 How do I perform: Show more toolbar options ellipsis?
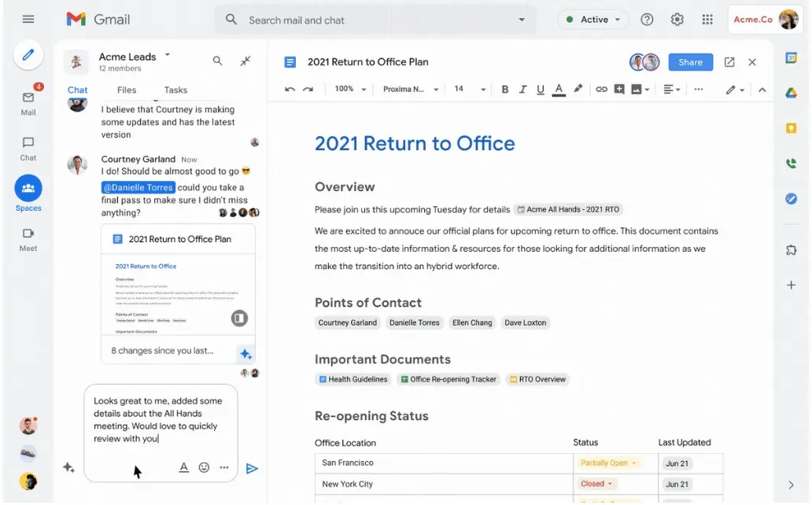click(x=699, y=89)
